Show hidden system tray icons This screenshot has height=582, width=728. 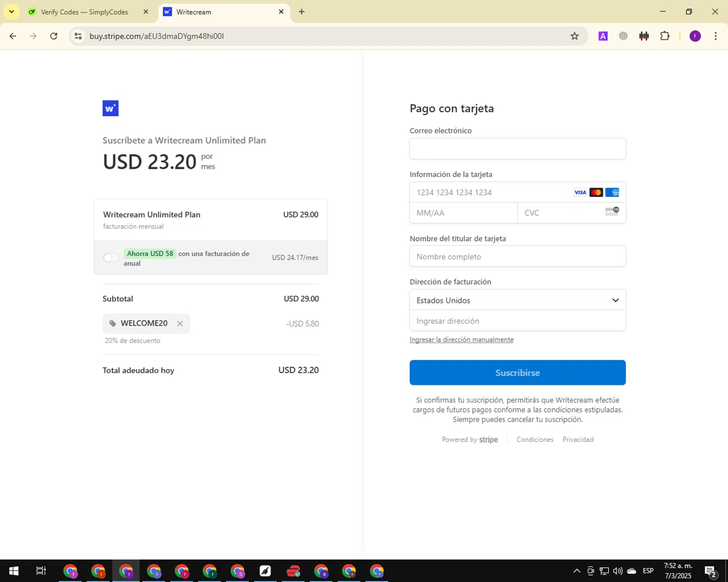coord(577,571)
